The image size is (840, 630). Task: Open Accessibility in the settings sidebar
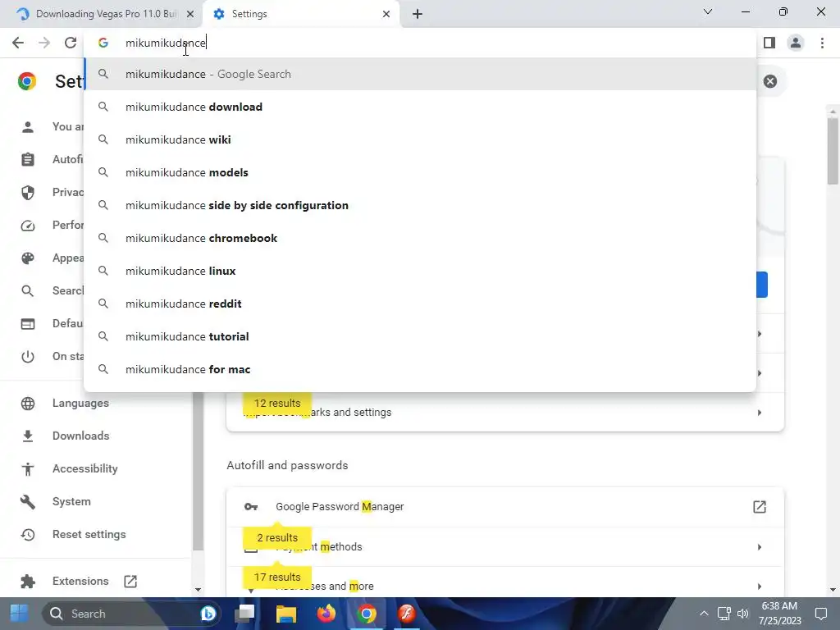pyautogui.click(x=84, y=468)
